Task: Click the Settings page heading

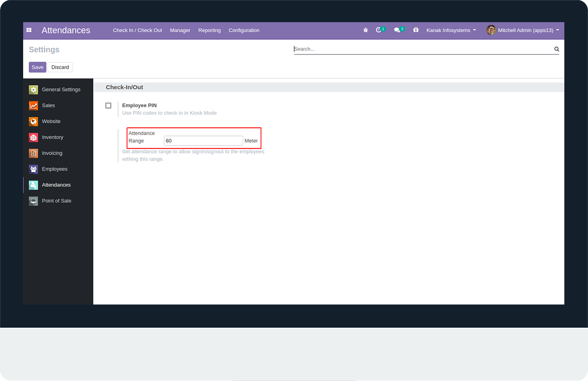Action: (x=44, y=49)
